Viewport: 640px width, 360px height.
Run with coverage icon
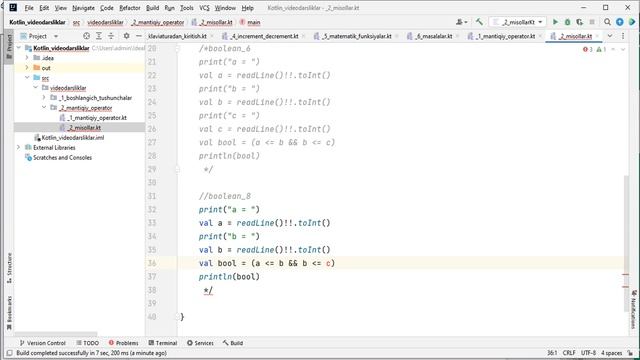[580, 22]
